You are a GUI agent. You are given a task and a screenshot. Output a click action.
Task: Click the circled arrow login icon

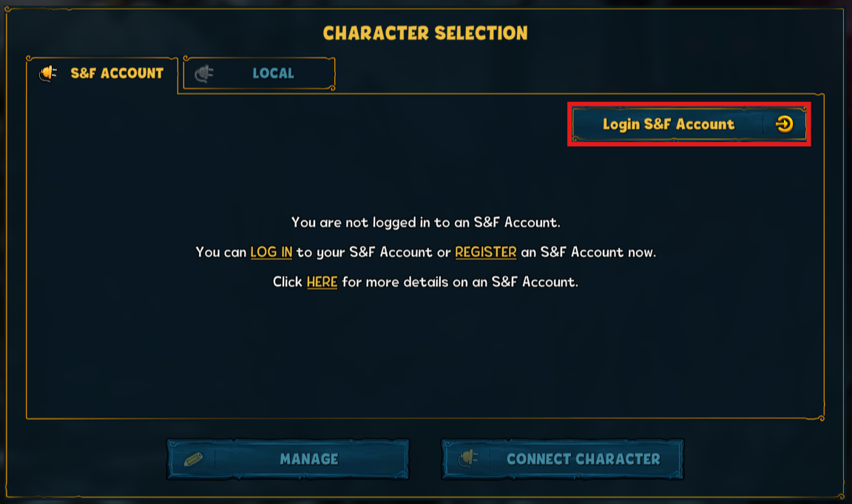pyautogui.click(x=784, y=124)
